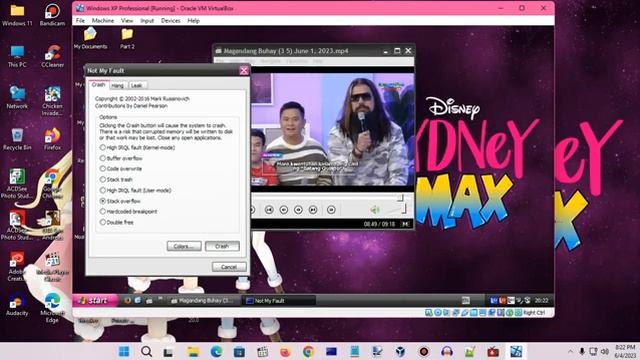Launch CCleaner from the desktop

click(x=52, y=56)
